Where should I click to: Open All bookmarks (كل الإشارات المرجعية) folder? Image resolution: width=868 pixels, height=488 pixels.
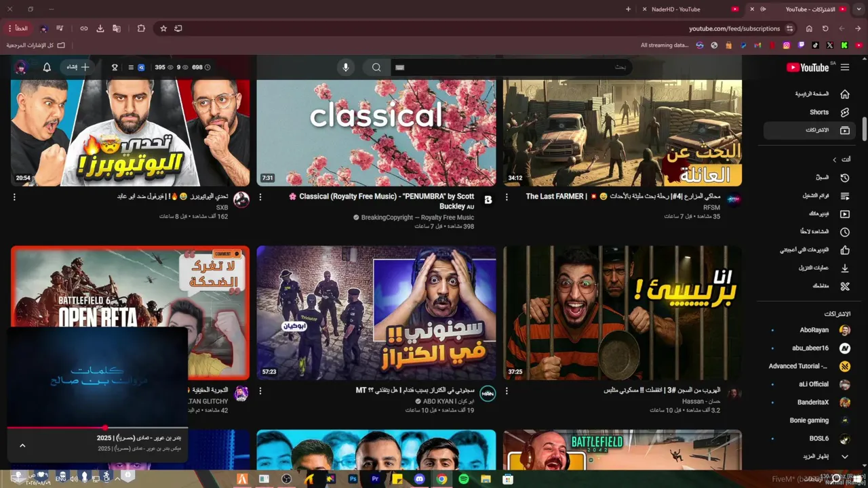point(36,45)
